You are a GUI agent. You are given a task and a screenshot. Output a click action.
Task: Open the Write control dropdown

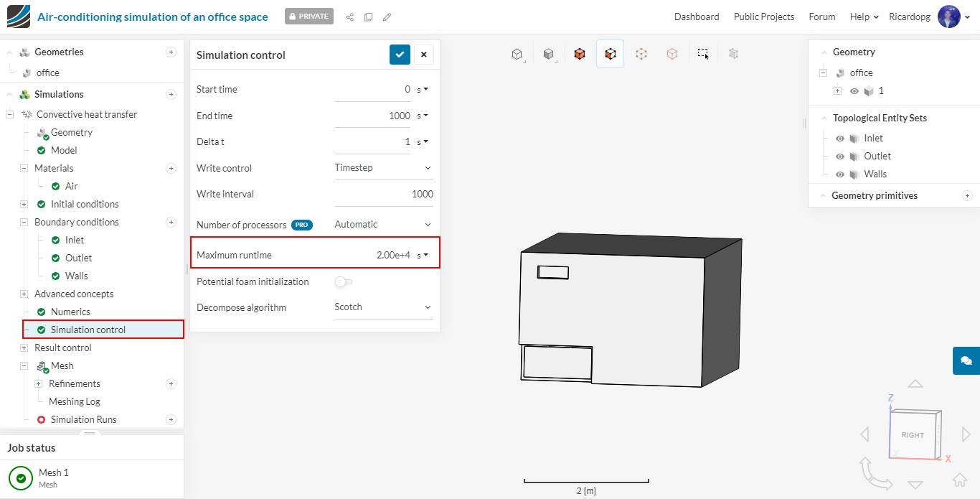click(383, 168)
